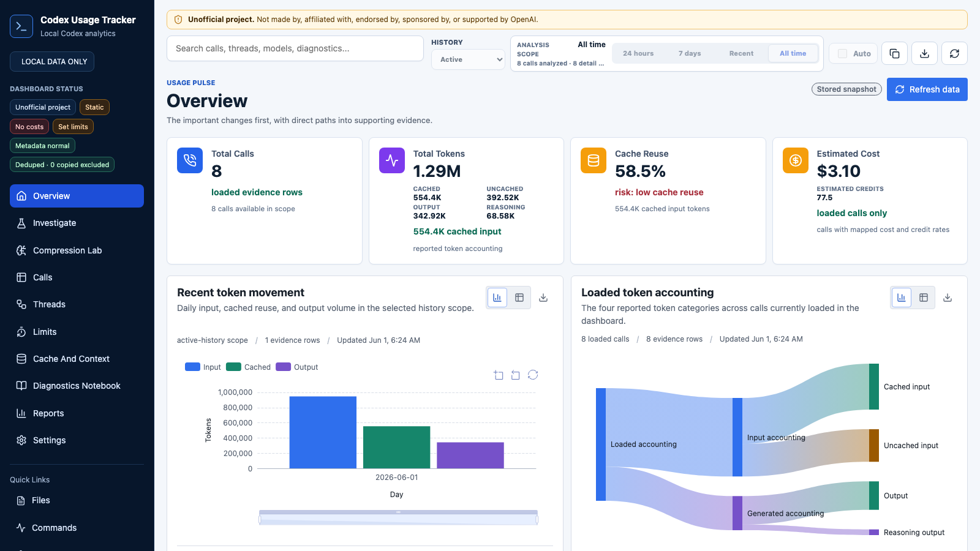
Task: Open the Commands quick link
Action: (77, 528)
